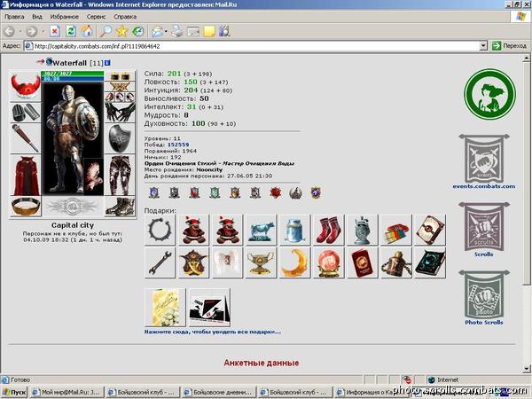Image resolution: width=532 pixels, height=399 pixels.
Task: Click the green woman clan emblem
Action: (489, 94)
